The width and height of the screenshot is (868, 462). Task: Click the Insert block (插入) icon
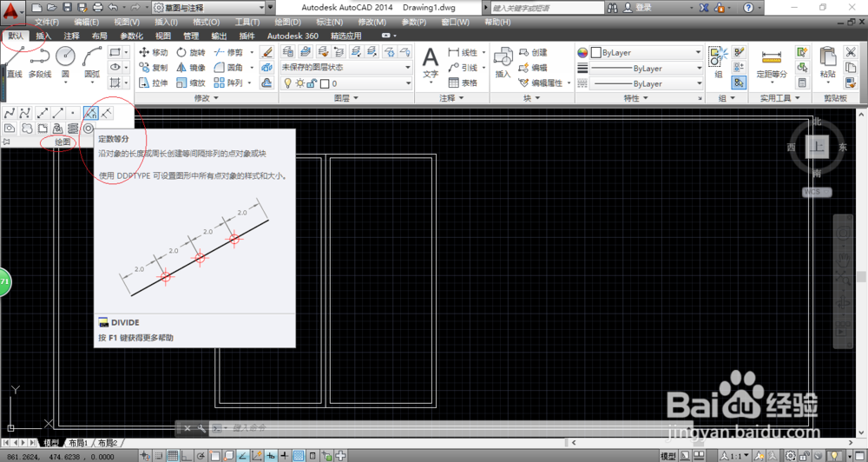click(x=503, y=63)
